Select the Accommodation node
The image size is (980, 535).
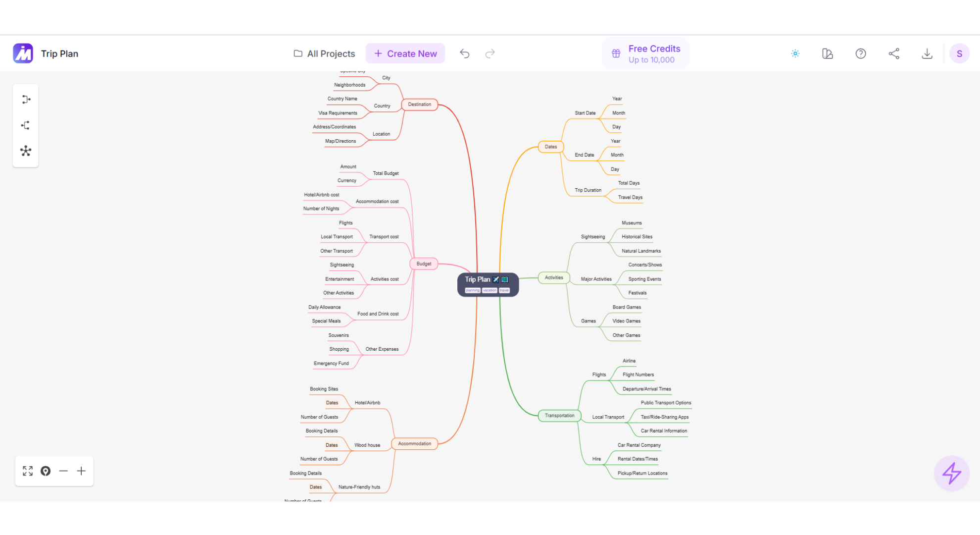(x=415, y=444)
